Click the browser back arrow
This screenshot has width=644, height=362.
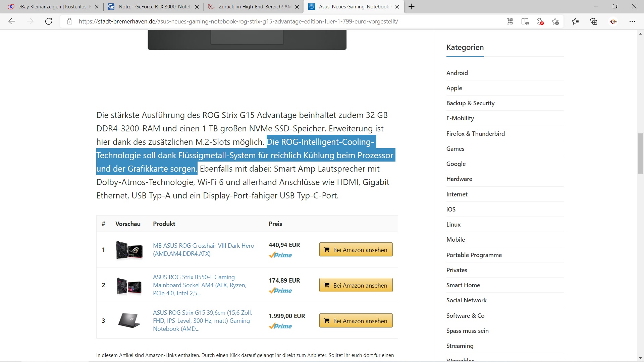pyautogui.click(x=12, y=21)
